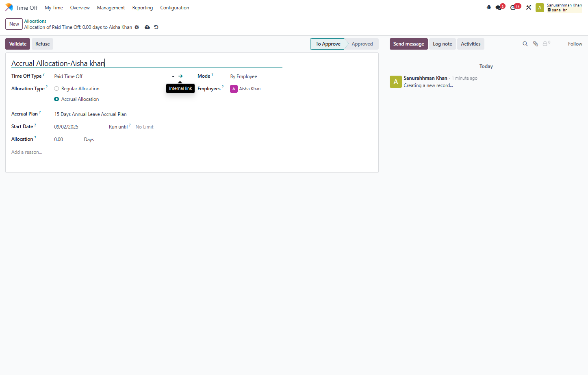
Task: Click the chatter search magnifier icon
Action: (525, 44)
